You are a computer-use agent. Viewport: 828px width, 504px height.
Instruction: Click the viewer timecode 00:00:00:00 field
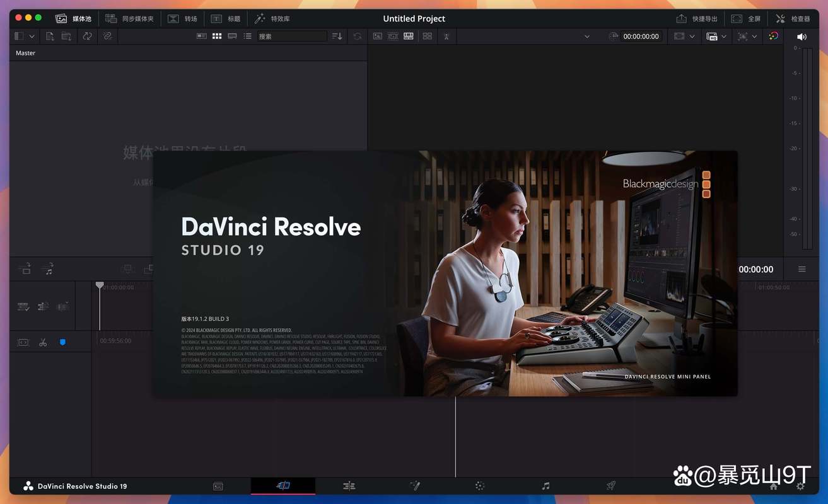(641, 37)
